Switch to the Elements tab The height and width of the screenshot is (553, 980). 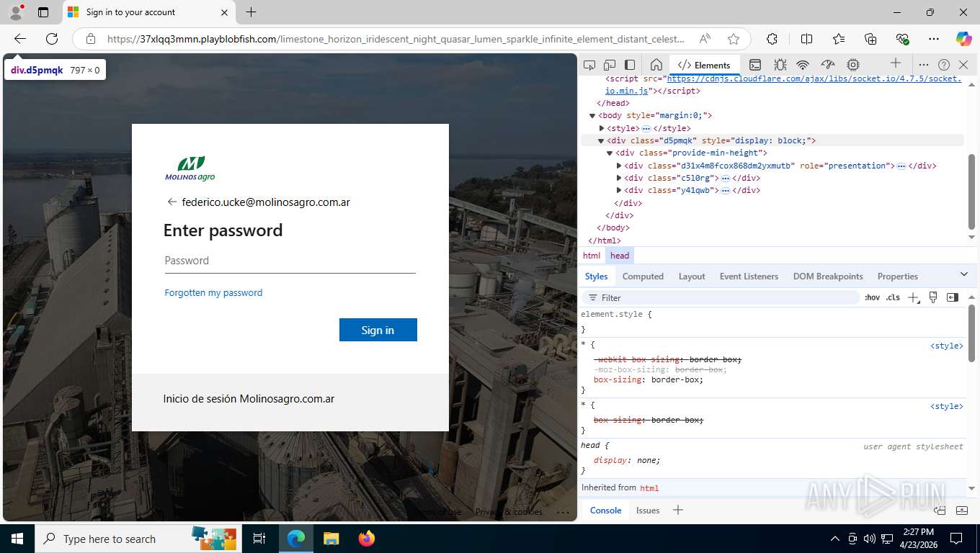[x=705, y=65]
